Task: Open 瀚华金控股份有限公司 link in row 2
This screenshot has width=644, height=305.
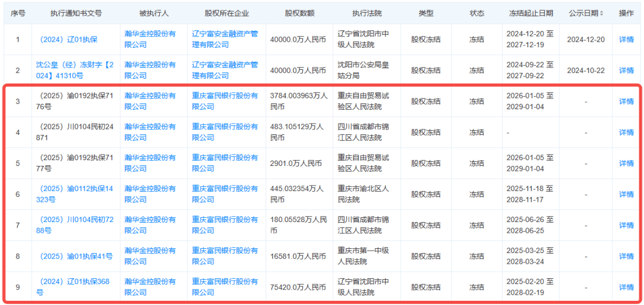Action: coord(150,70)
